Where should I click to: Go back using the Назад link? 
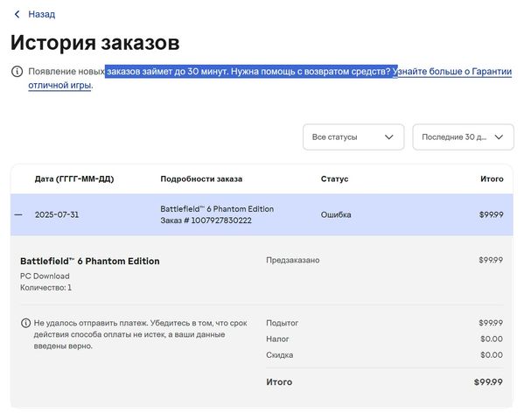[41, 14]
